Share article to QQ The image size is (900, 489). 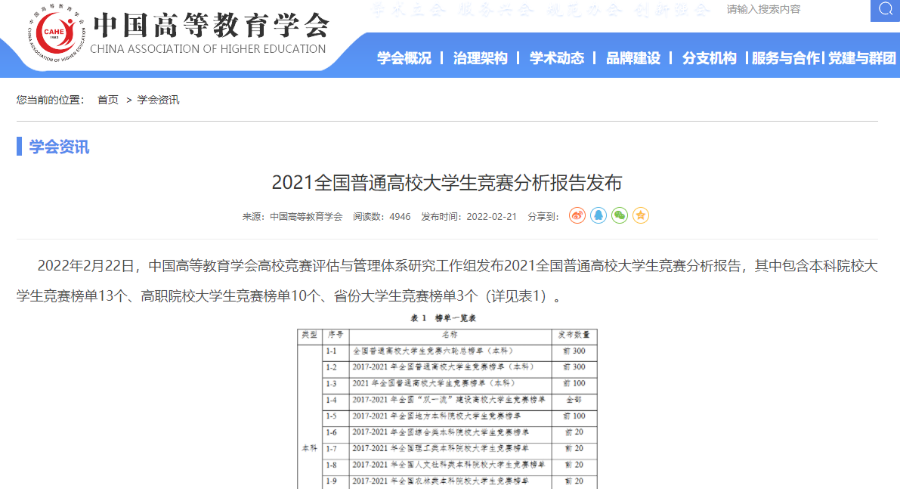click(598, 215)
